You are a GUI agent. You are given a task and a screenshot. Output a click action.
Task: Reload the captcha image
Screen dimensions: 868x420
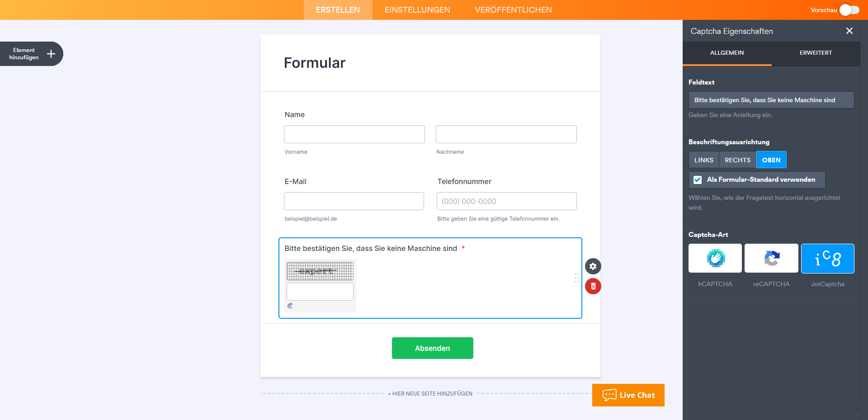coord(290,306)
